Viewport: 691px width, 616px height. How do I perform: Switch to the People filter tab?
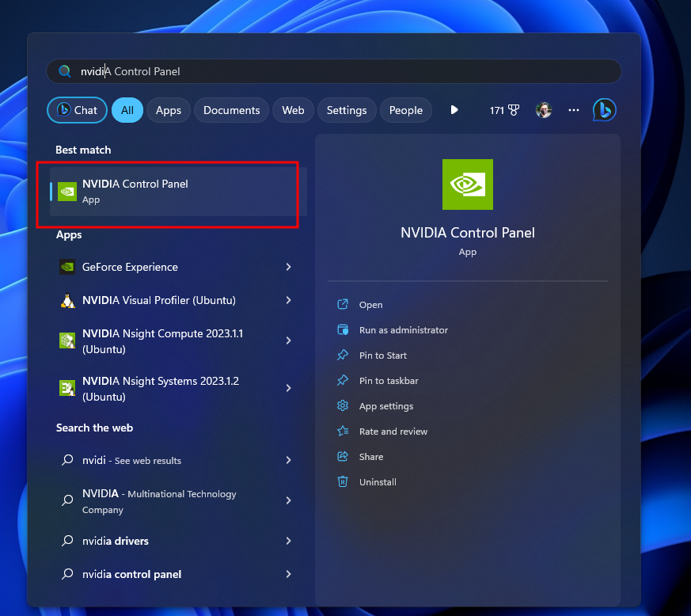point(405,110)
